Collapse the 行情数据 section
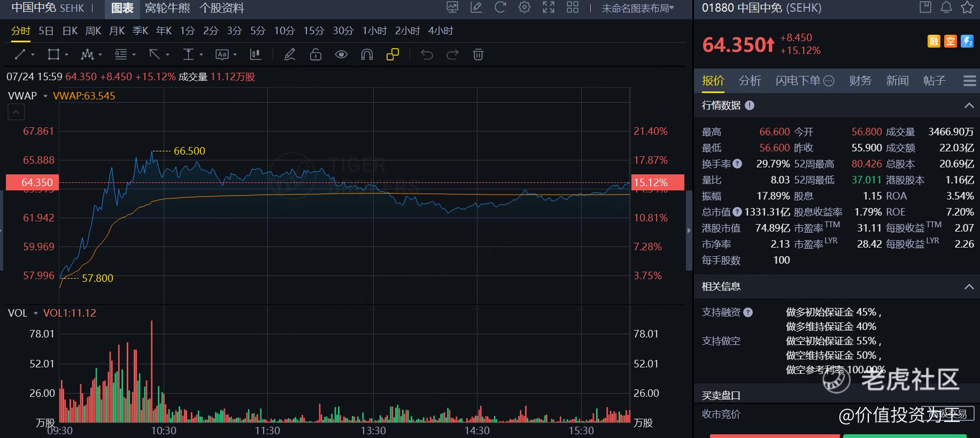This screenshot has width=980, height=438. click(x=968, y=106)
